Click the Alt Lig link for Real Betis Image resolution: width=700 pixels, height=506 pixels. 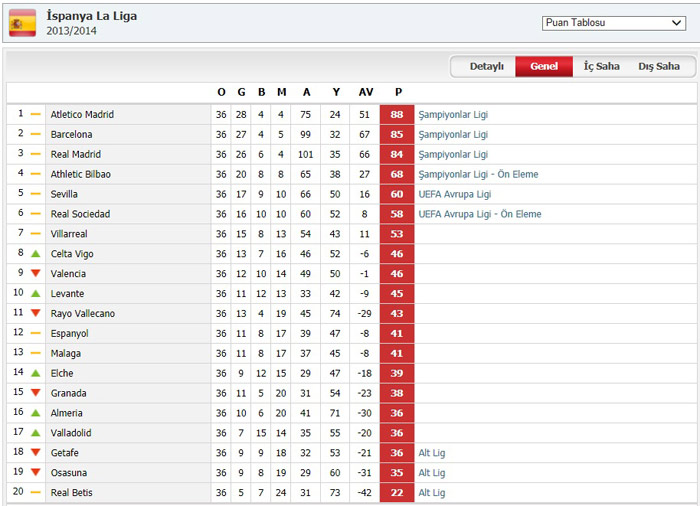click(x=432, y=493)
